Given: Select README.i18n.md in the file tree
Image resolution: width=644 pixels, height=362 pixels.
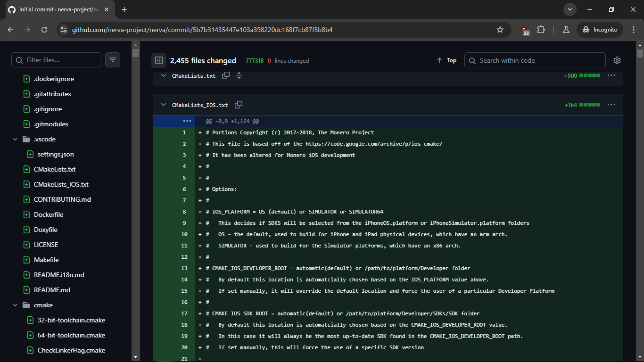Looking at the screenshot, I should 59,275.
